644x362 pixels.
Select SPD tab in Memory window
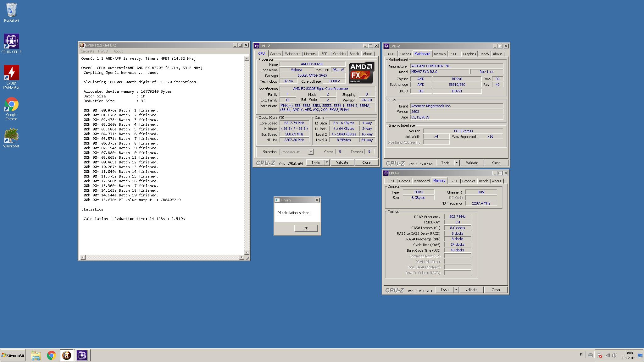[x=453, y=181]
